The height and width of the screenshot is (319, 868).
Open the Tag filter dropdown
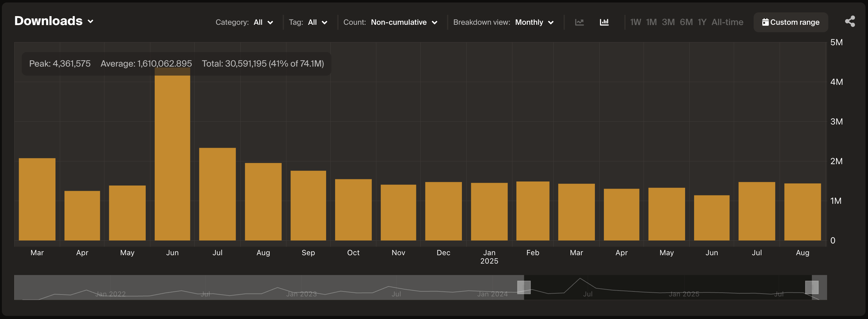coord(317,22)
